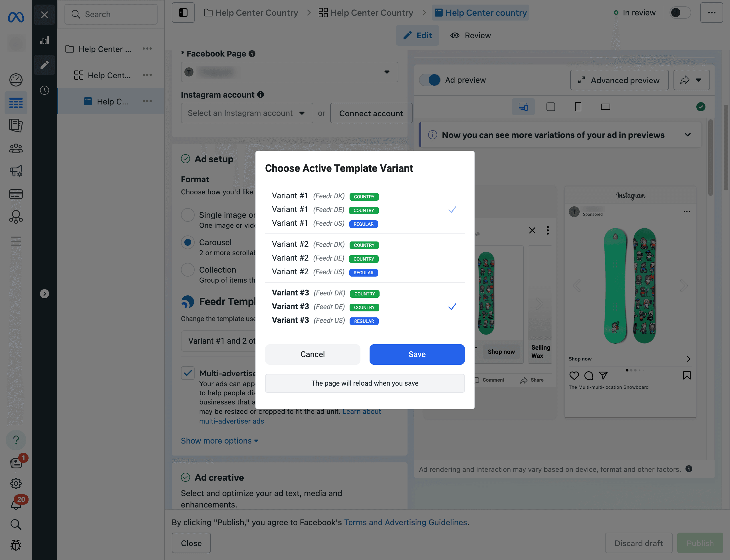Viewport: 730px width, 560px height.
Task: Turn off the Ad preview toggle
Action: click(430, 80)
